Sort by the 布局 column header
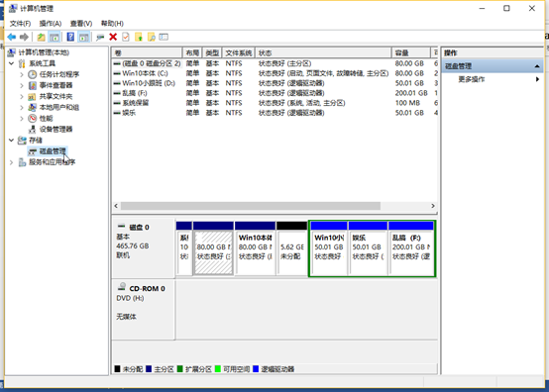The image size is (549, 392). click(192, 52)
